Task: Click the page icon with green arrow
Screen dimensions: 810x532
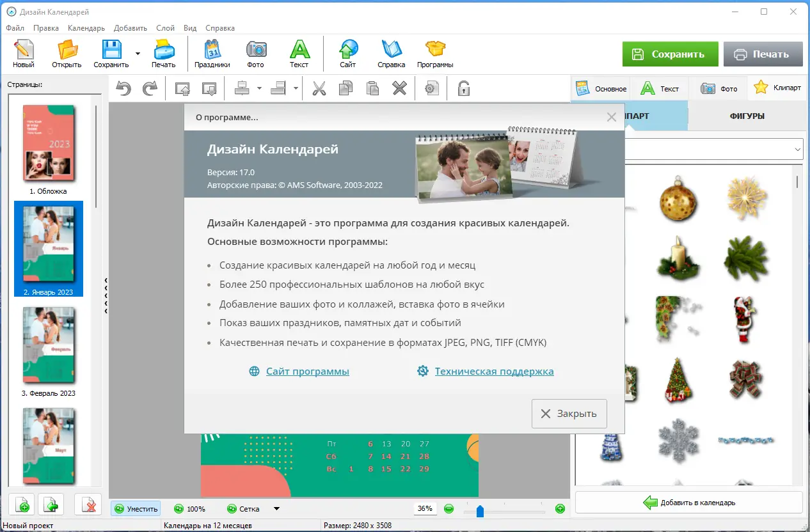Action: [51, 505]
